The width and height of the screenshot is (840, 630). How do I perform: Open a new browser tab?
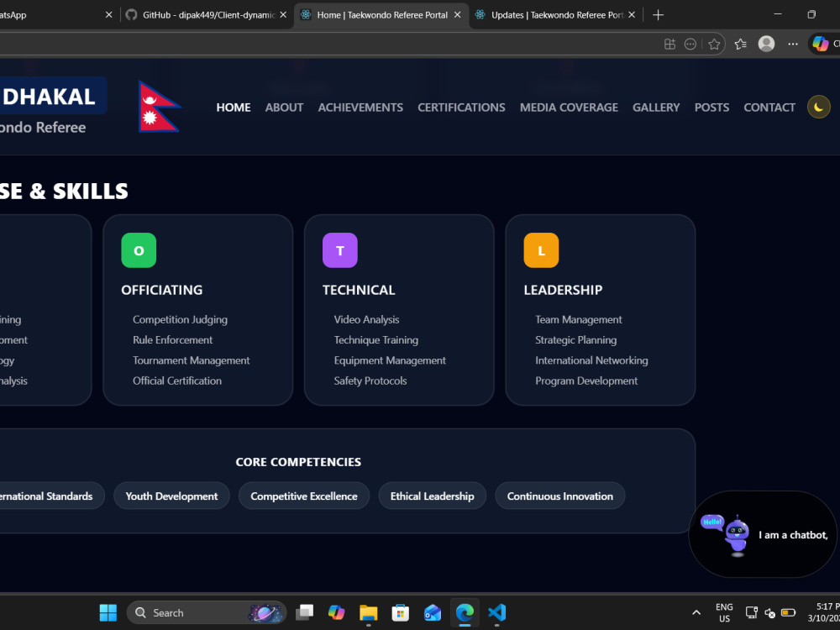[x=659, y=15]
